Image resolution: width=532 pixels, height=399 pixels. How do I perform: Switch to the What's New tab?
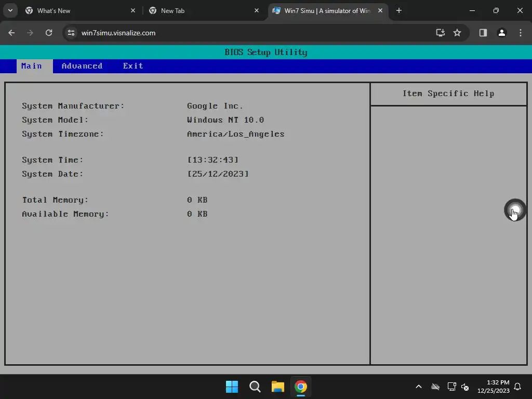80,10
